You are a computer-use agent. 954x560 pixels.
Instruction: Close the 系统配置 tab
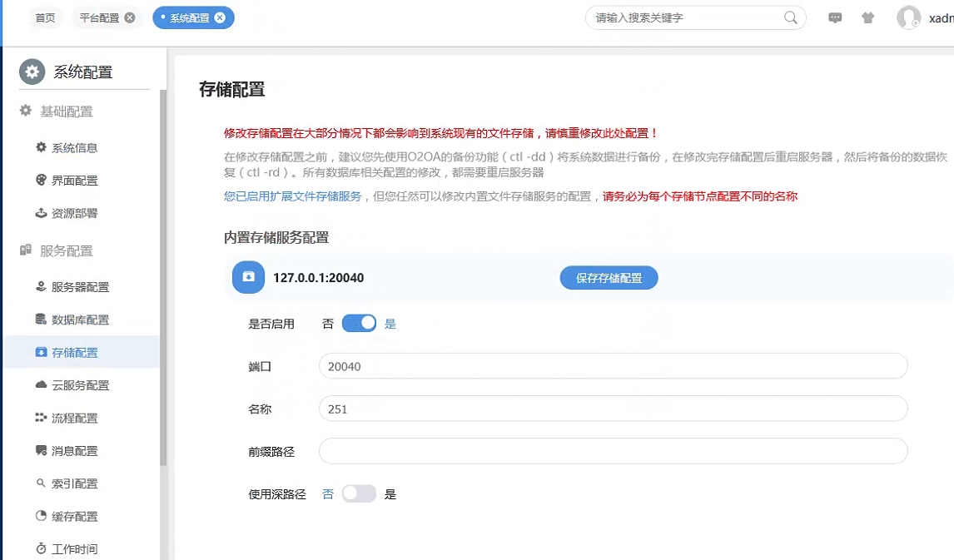click(x=220, y=17)
